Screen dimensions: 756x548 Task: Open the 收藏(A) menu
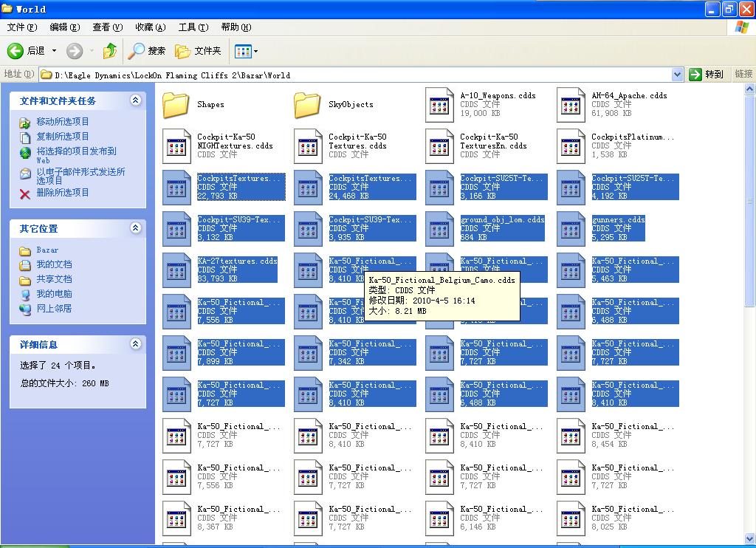coord(151,27)
